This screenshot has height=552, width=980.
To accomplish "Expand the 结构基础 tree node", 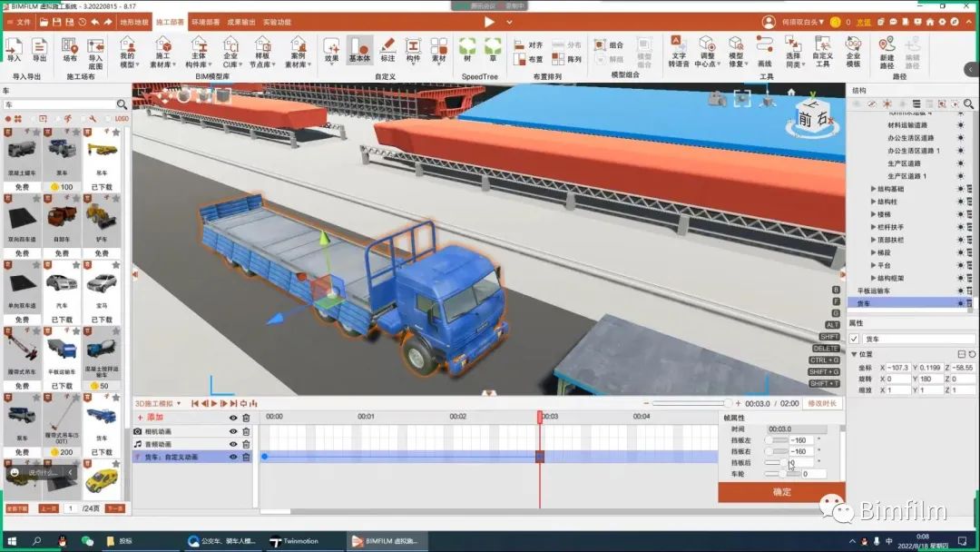I will (873, 189).
